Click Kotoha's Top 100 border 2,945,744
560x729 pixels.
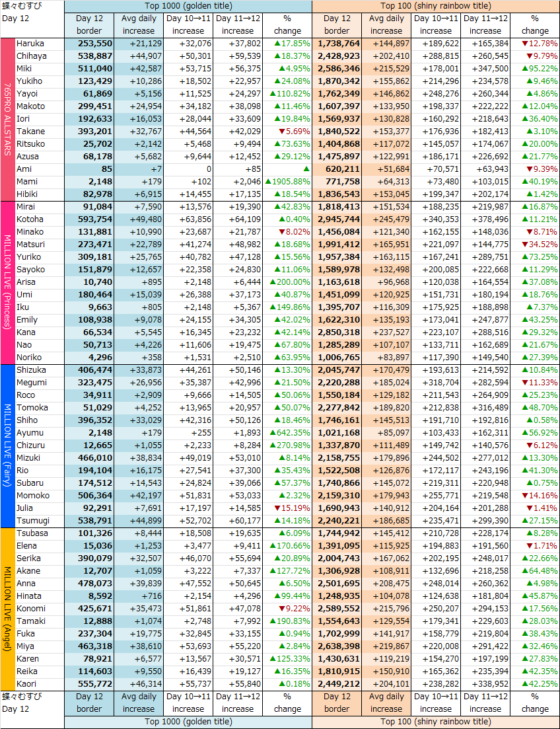click(337, 219)
